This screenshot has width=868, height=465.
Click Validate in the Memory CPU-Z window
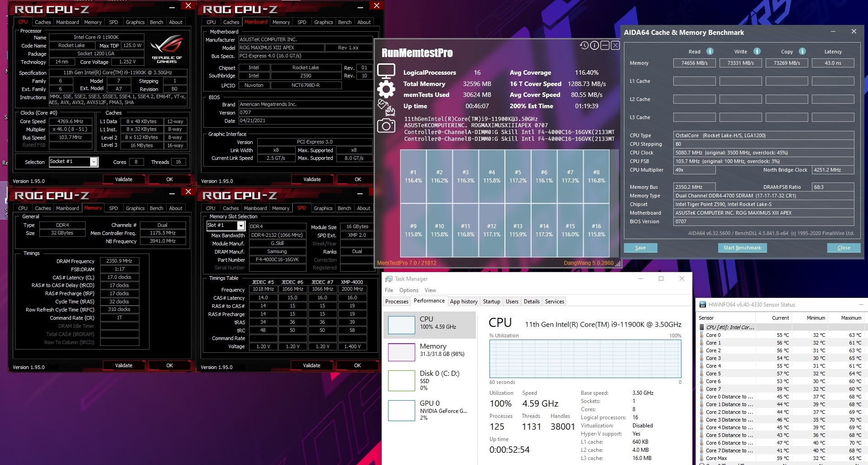tap(124, 365)
